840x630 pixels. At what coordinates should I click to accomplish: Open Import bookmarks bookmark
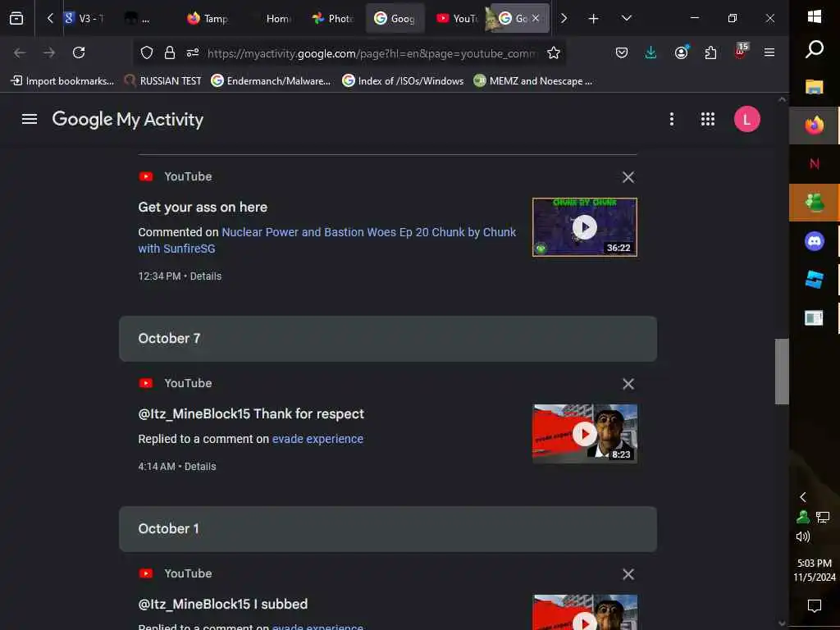coord(62,81)
